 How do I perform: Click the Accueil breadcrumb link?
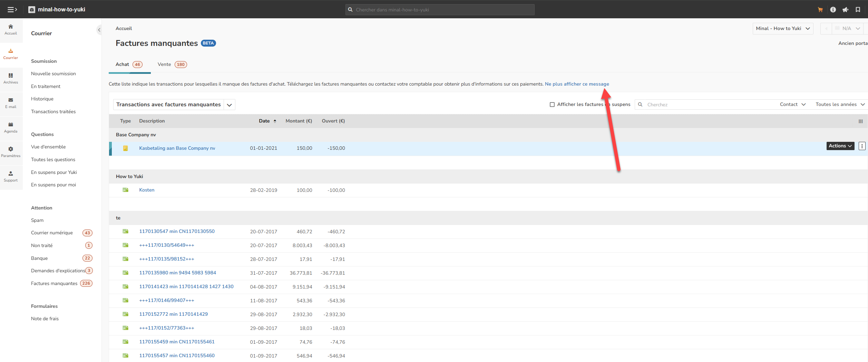pyautogui.click(x=124, y=29)
